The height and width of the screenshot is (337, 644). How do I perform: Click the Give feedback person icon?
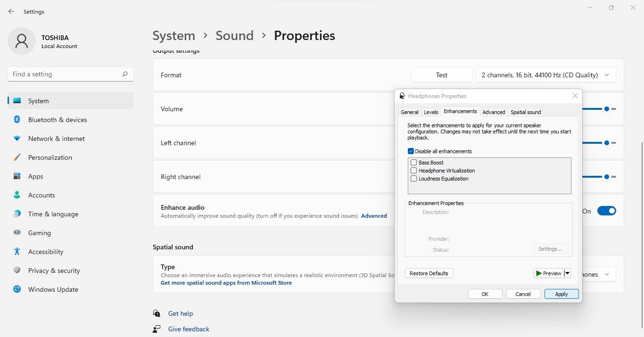tap(157, 329)
